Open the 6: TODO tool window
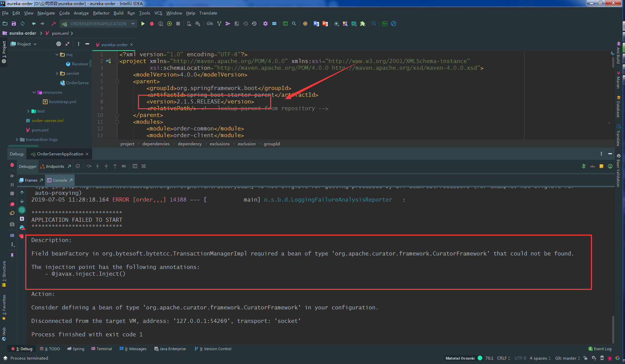This screenshot has height=364, width=625. (x=50, y=349)
